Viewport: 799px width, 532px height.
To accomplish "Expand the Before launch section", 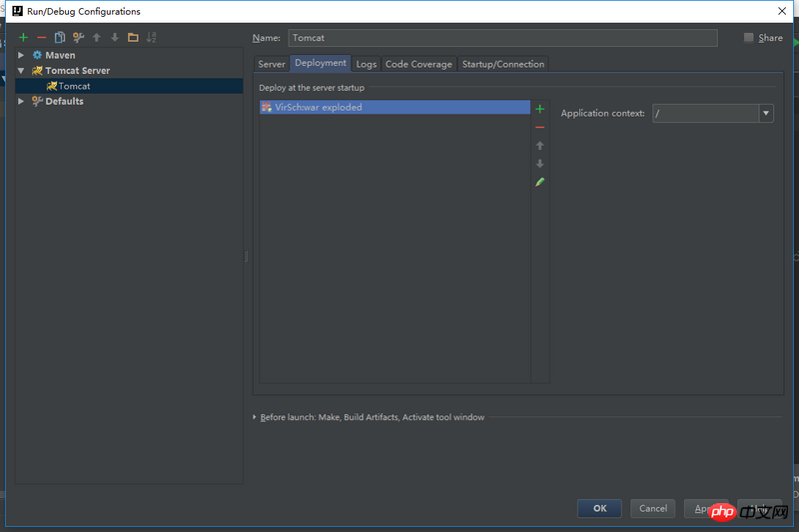I will click(255, 417).
